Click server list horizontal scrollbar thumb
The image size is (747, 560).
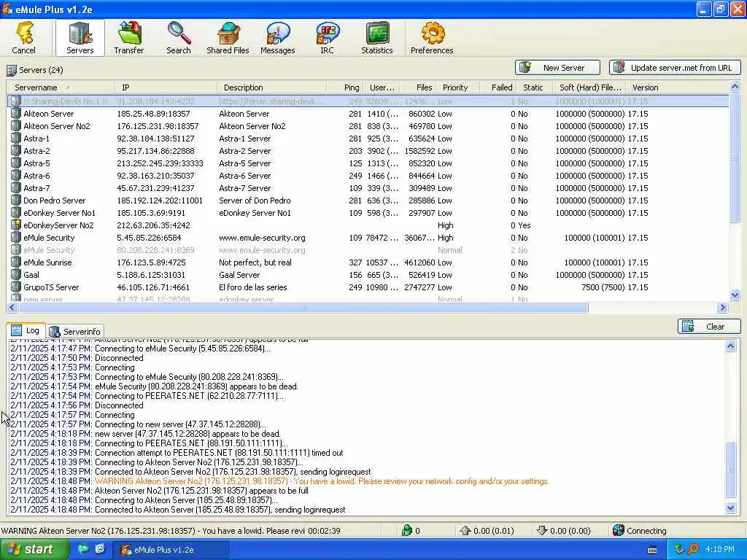pos(303,308)
